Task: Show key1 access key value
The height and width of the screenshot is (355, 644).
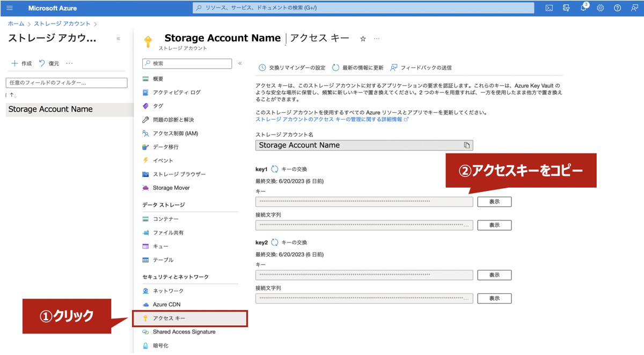Action: [x=494, y=201]
